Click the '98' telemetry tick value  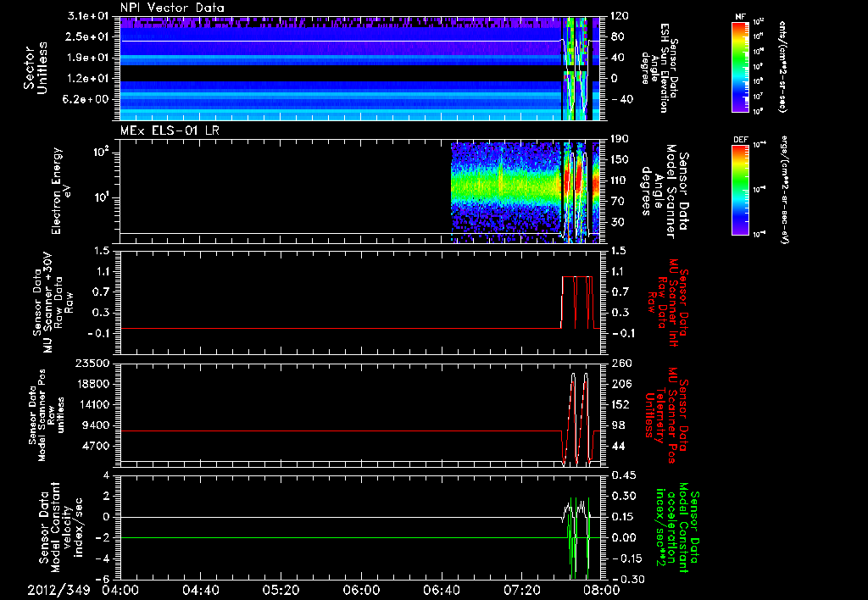(x=618, y=425)
